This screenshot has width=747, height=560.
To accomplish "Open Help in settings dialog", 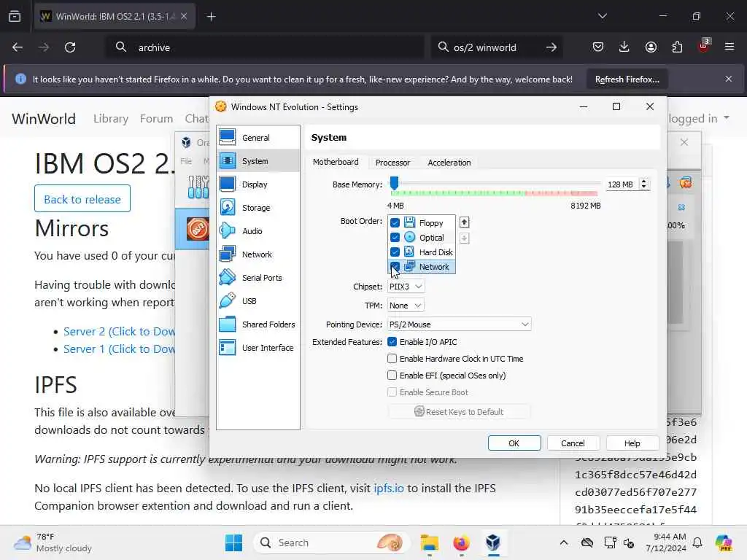I will point(632,443).
